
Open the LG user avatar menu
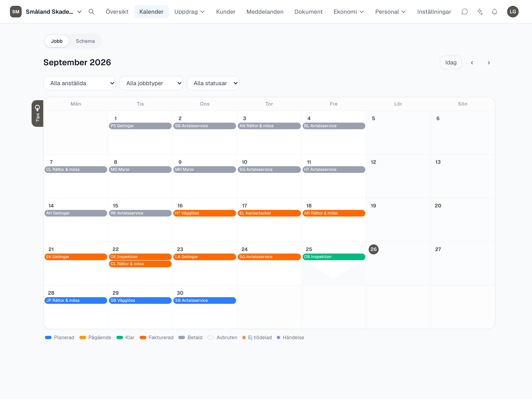pos(513,12)
